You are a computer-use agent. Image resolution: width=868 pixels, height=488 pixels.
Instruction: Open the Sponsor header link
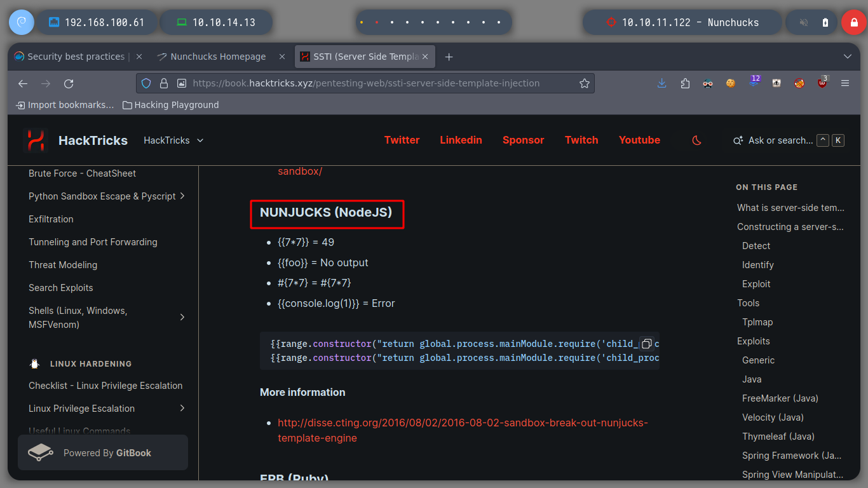click(523, 140)
